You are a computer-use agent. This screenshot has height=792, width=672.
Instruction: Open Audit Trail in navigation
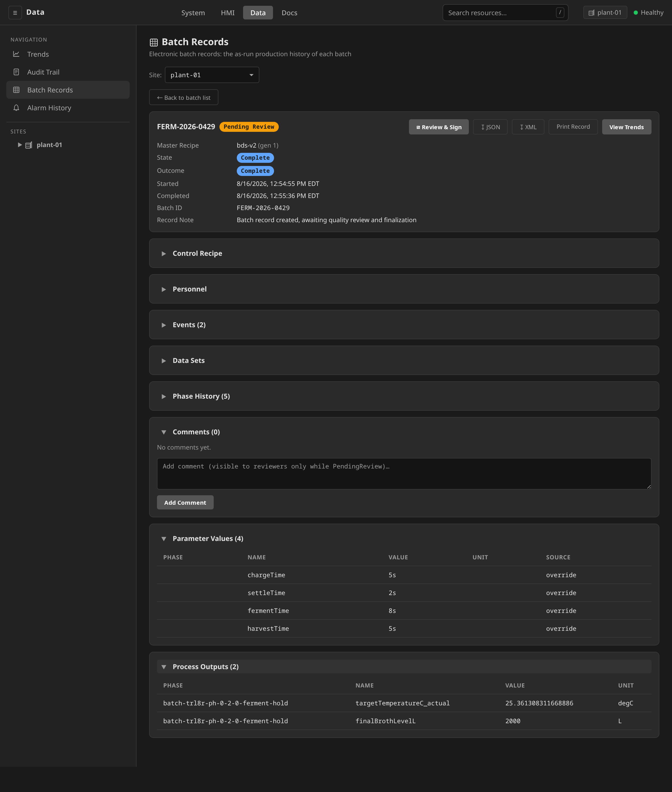coord(68,72)
